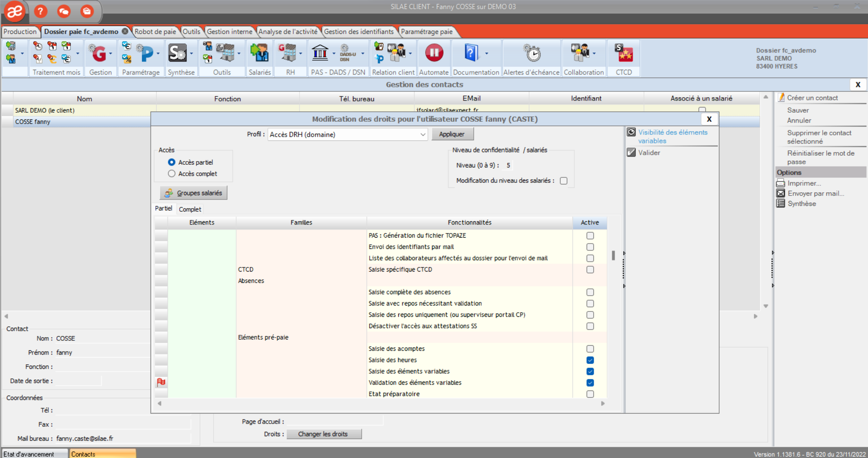Expand the Documentation dropdown arrow

pyautogui.click(x=487, y=53)
